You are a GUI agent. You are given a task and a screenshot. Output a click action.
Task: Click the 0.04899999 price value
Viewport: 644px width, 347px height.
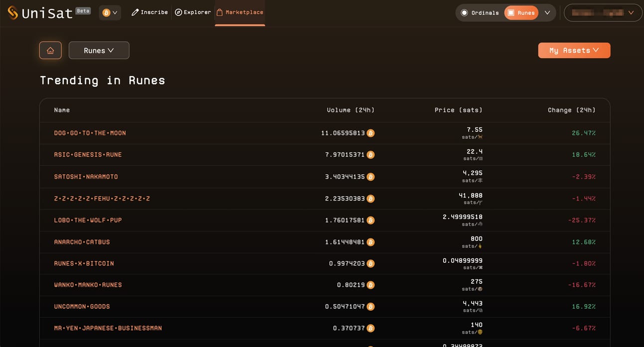click(463, 260)
